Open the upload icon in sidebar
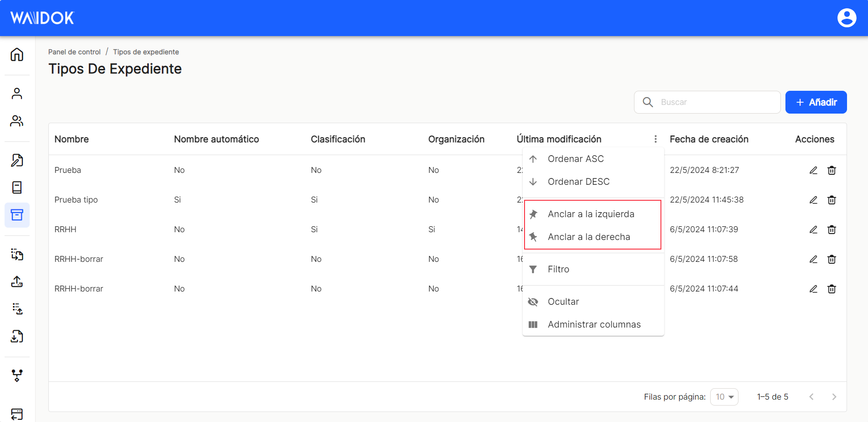This screenshot has height=422, width=868. point(17,281)
